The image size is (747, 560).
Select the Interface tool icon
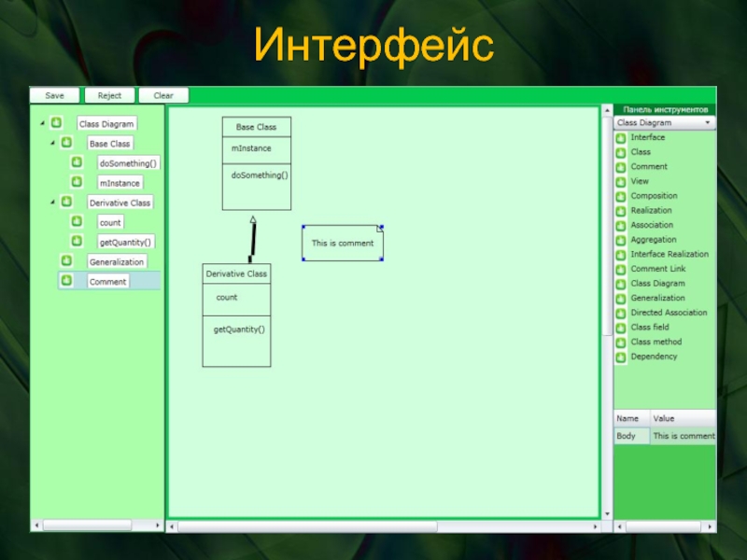pyautogui.click(x=621, y=138)
